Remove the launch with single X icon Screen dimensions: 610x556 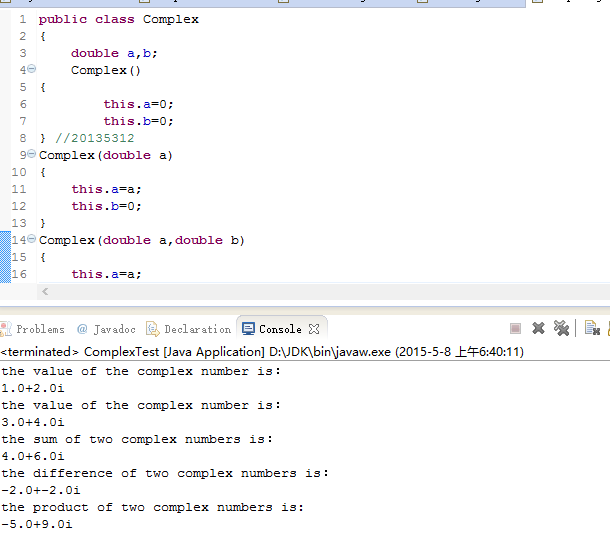[x=538, y=328]
